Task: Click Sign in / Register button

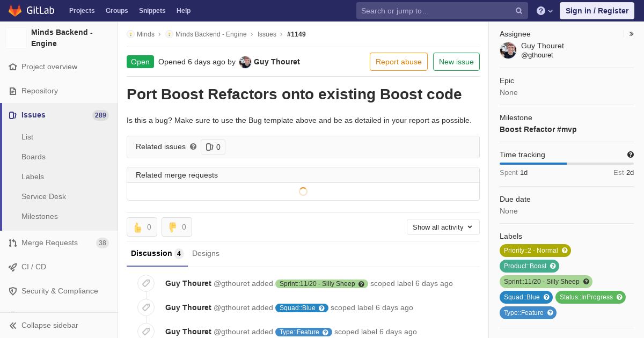Action: coord(597,11)
